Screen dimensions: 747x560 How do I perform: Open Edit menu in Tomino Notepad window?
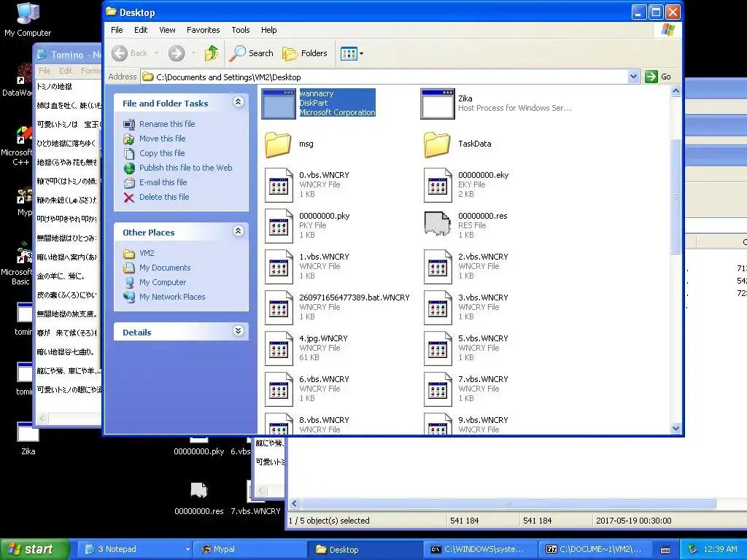click(x=66, y=71)
